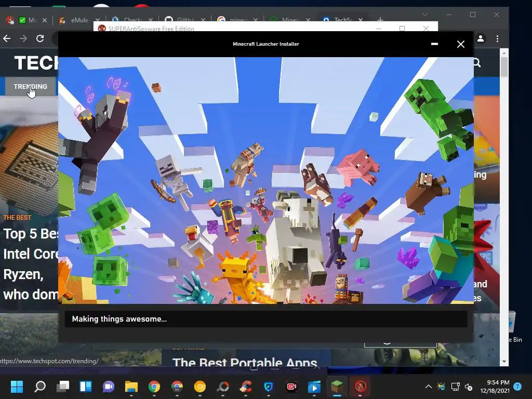Switch to the first Google Chrome taskbar icon
This screenshot has width=532, height=399.
point(154,387)
